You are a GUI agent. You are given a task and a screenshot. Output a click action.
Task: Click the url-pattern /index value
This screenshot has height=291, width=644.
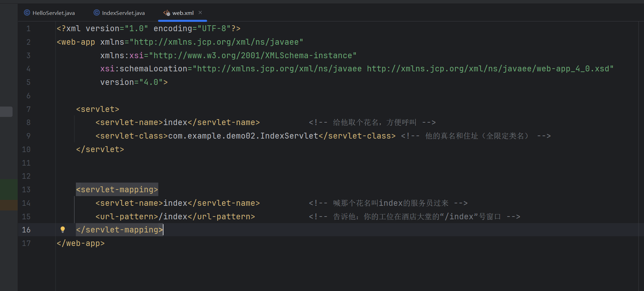173,217
